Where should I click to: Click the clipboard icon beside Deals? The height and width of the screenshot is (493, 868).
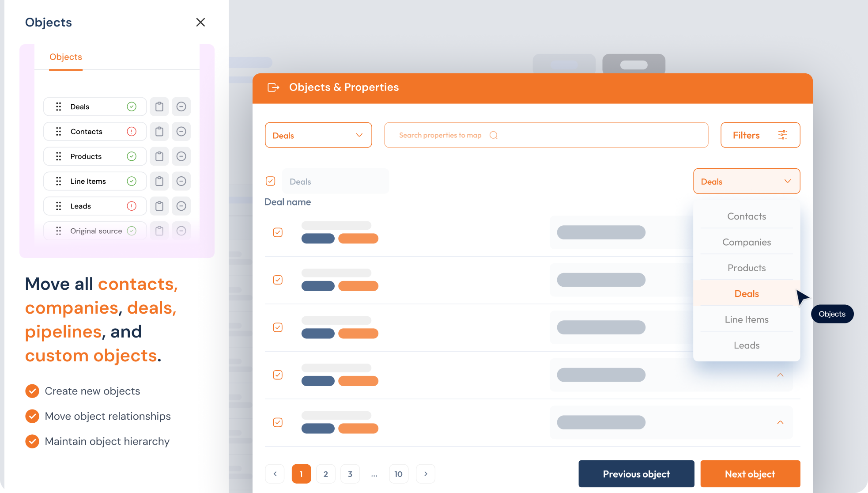click(x=159, y=106)
